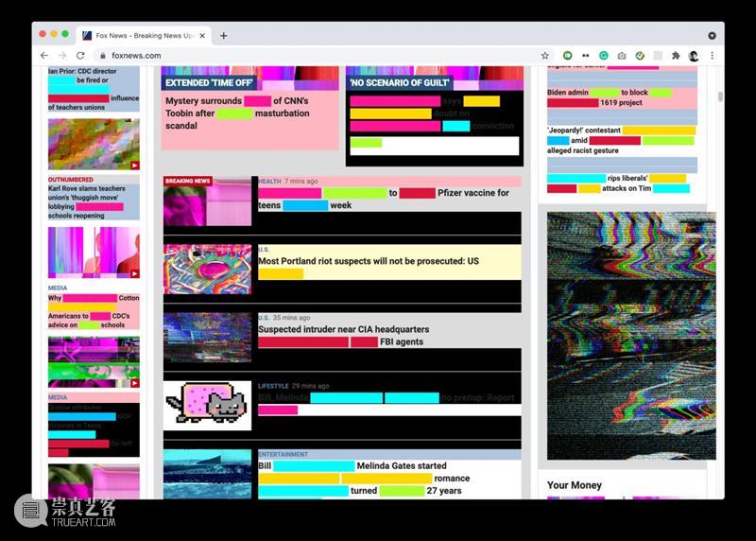Viewport: 756px width, 541px height.
Task: Click the large glitched advertisement image
Action: click(631, 336)
